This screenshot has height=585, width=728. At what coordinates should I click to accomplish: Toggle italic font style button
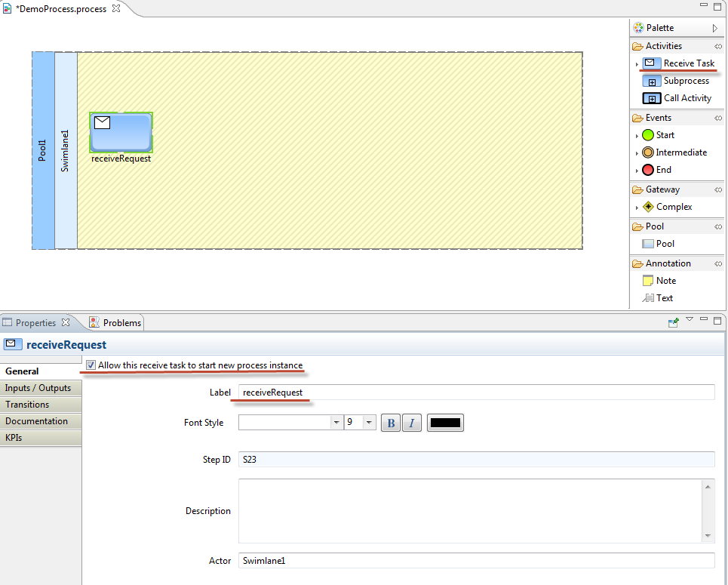[411, 423]
